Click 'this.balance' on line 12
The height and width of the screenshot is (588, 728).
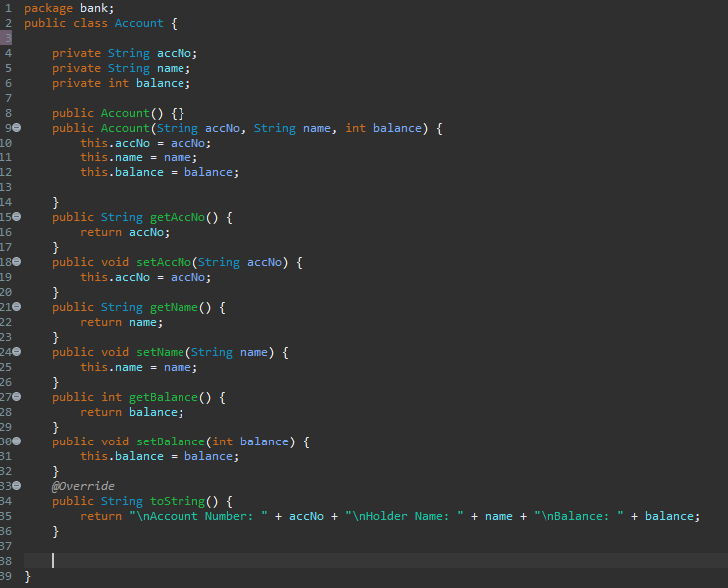(122, 172)
